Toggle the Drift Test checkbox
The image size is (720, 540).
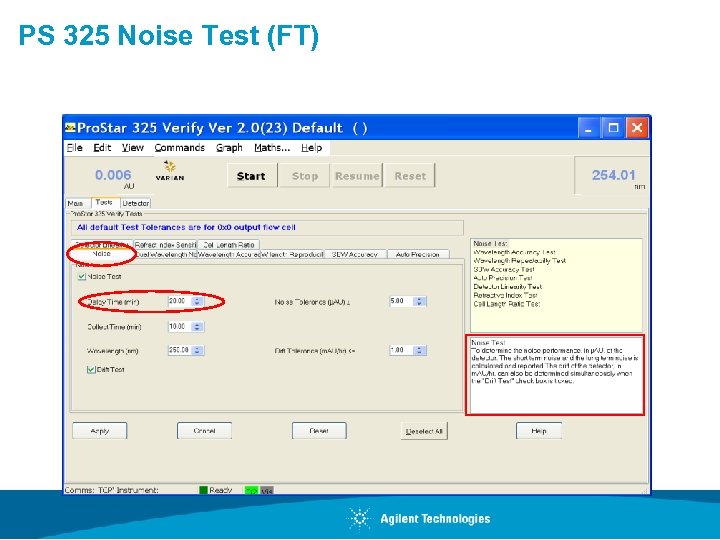(91, 369)
